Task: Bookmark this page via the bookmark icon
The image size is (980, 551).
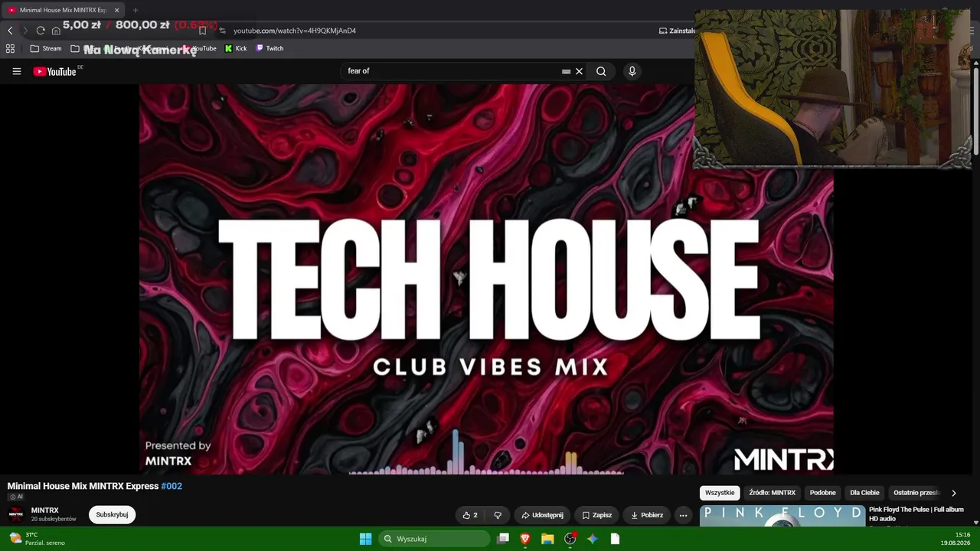Action: [202, 31]
